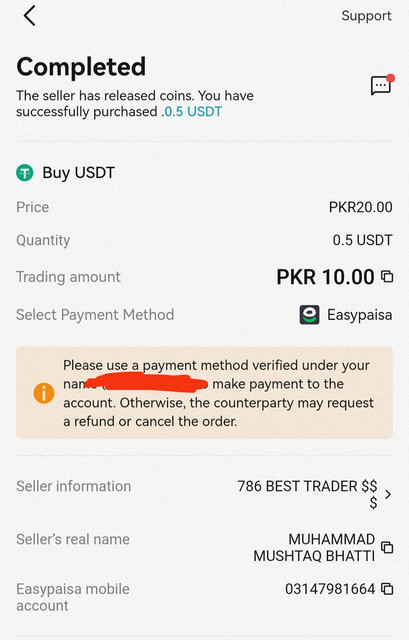This screenshot has height=640, width=409.
Task: Tap the green Tether USDT coin icon
Action: [24, 173]
